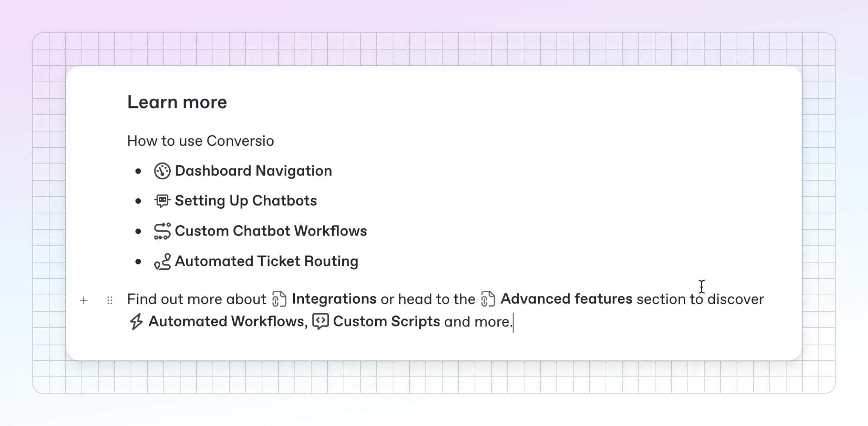
Task: Follow the Integrations page link
Action: pos(334,299)
